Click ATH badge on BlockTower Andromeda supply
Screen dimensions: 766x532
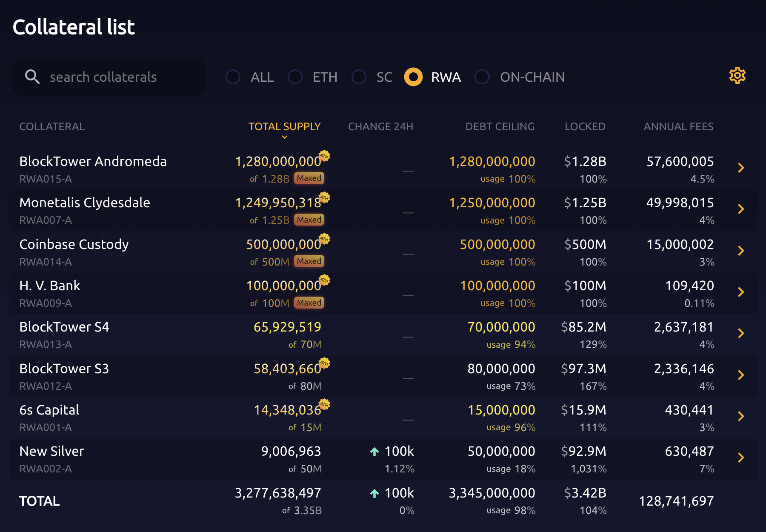(x=325, y=156)
